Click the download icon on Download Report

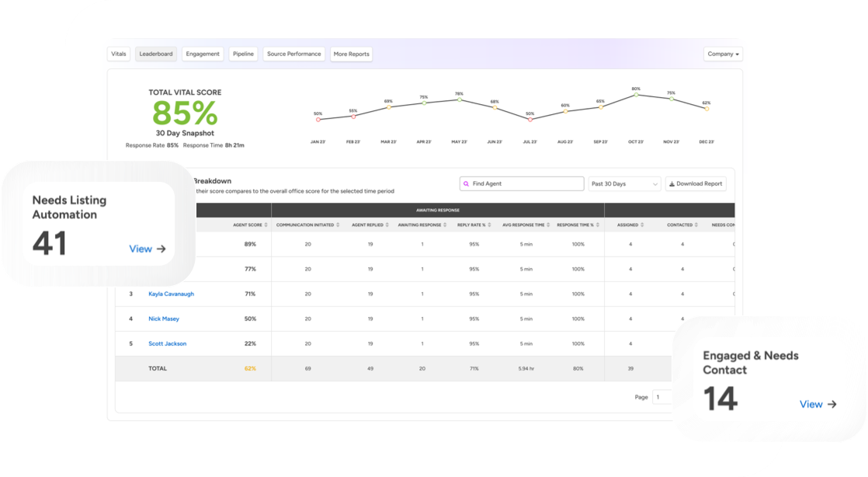pyautogui.click(x=672, y=184)
